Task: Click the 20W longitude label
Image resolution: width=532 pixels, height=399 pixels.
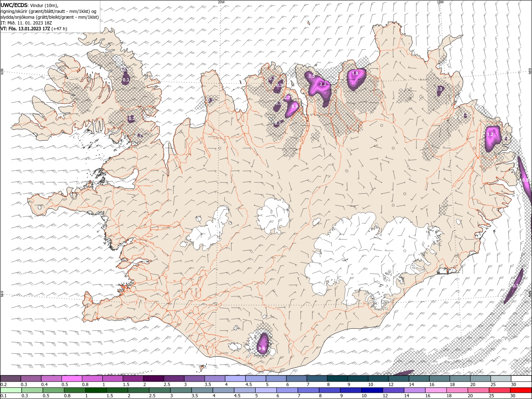Action: (221, 2)
